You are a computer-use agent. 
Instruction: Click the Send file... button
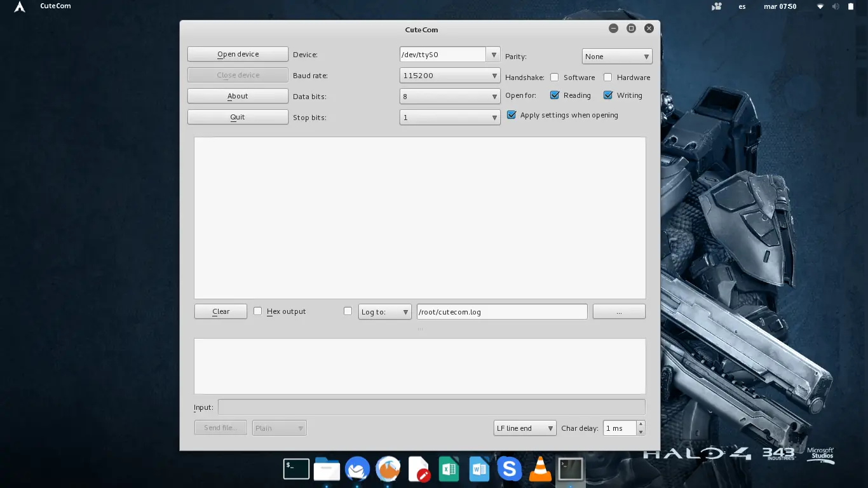click(220, 428)
